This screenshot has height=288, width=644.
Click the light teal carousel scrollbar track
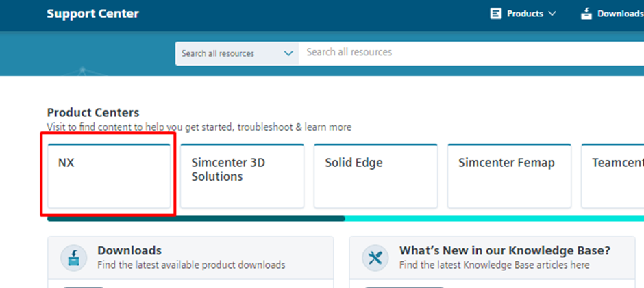coord(495,219)
